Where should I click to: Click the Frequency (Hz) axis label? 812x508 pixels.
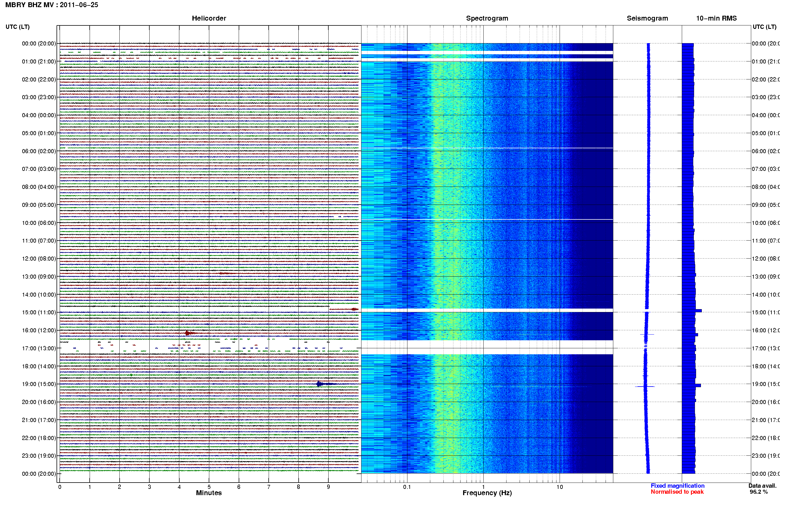487,493
